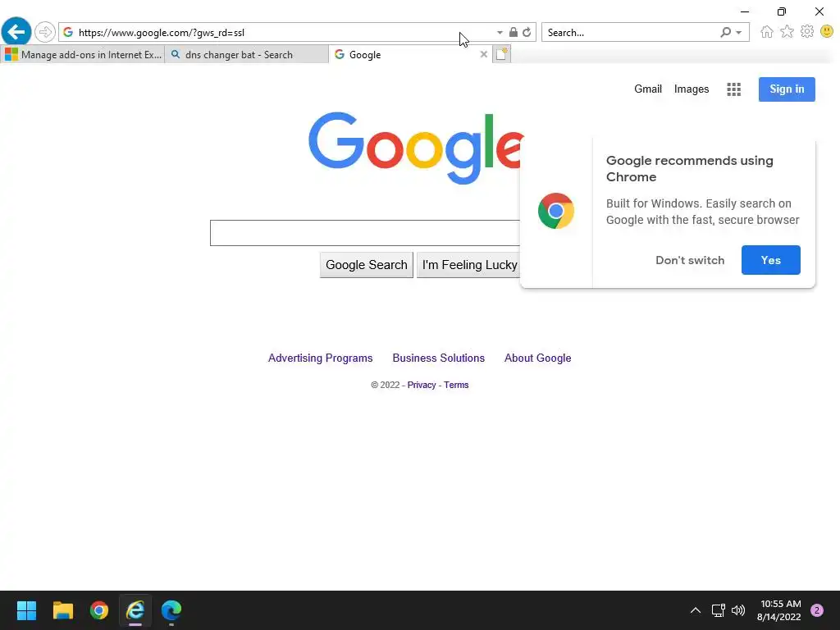The image size is (840, 630).
Task: Click the Sign in button
Action: (787, 89)
